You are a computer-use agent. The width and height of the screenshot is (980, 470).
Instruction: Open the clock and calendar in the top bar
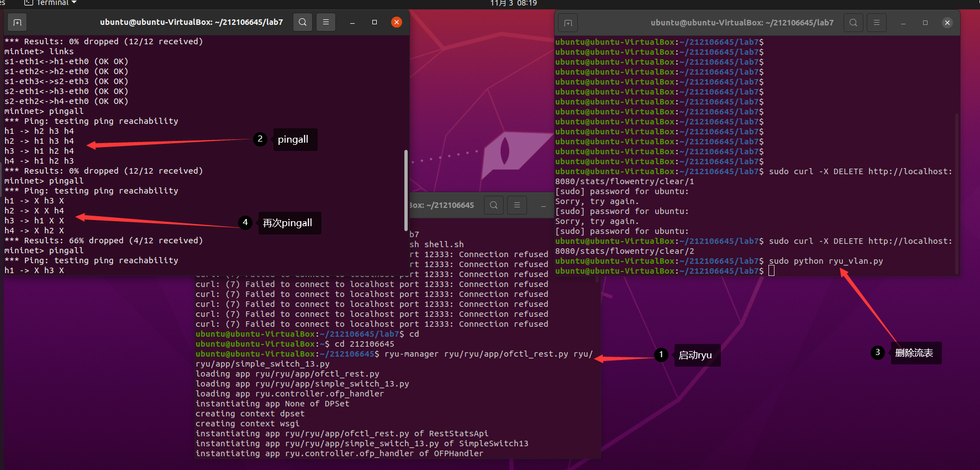click(513, 3)
